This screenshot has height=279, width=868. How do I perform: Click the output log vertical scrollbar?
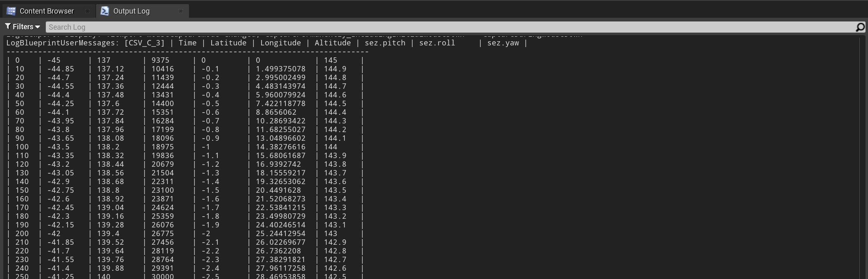[862, 157]
